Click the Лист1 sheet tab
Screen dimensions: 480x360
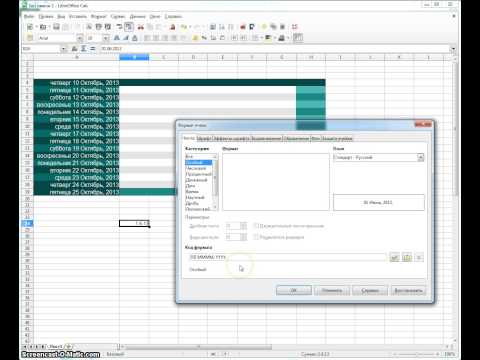(56, 347)
